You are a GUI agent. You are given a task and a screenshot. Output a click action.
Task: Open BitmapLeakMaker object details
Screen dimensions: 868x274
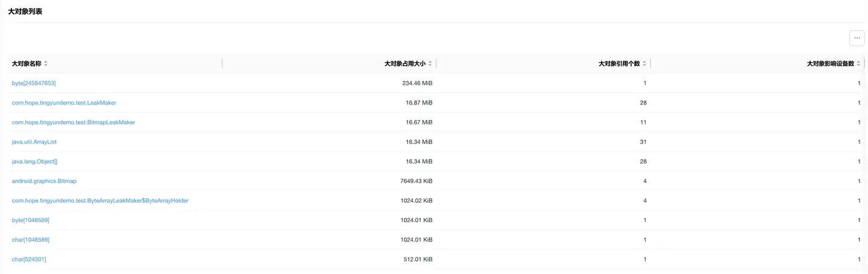coord(74,123)
